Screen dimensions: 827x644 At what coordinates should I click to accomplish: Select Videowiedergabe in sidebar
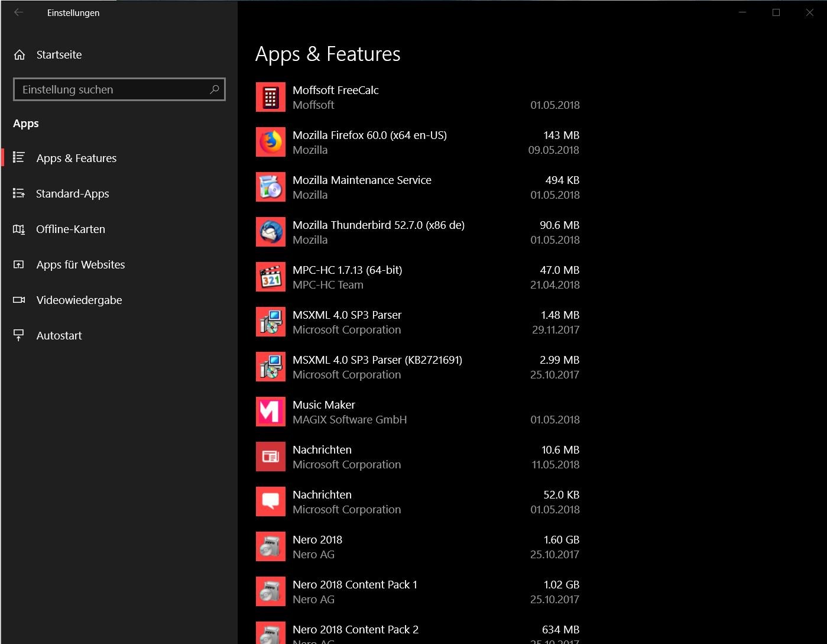click(79, 300)
